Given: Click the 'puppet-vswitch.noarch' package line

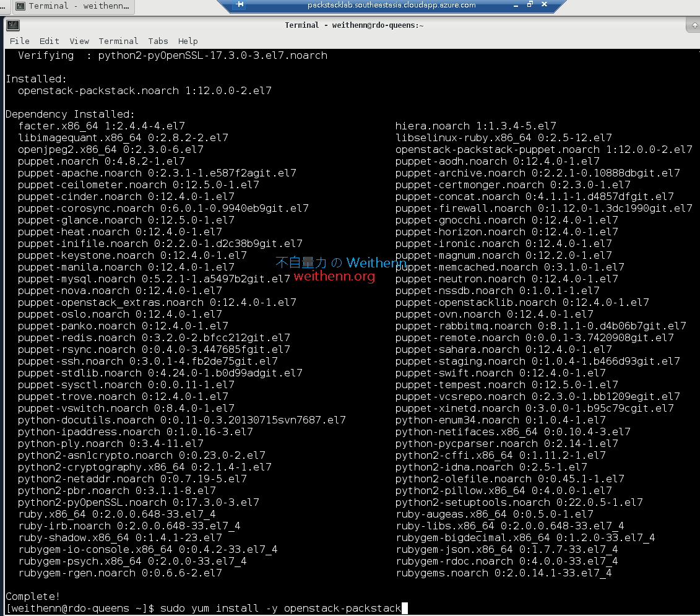Looking at the screenshot, I should click(126, 408).
